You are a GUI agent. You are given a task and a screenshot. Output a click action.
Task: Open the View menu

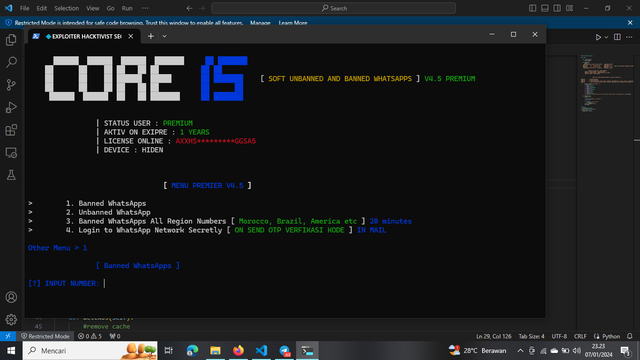click(93, 8)
